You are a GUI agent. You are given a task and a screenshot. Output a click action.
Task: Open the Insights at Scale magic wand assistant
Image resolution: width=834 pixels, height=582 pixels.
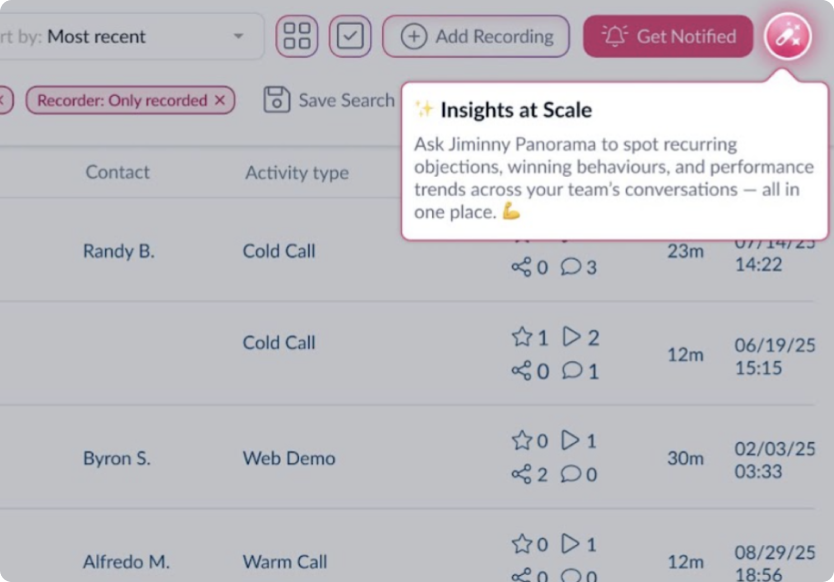787,36
